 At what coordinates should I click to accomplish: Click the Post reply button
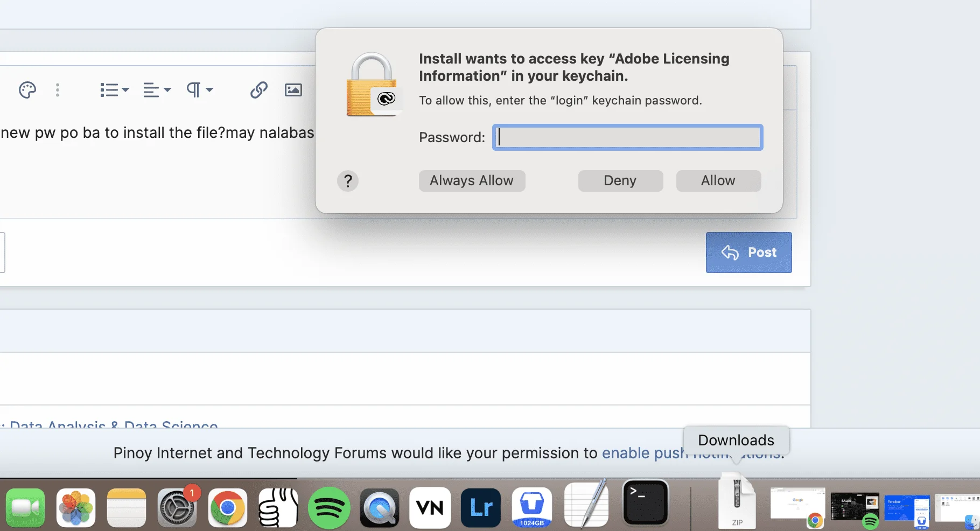click(x=748, y=253)
